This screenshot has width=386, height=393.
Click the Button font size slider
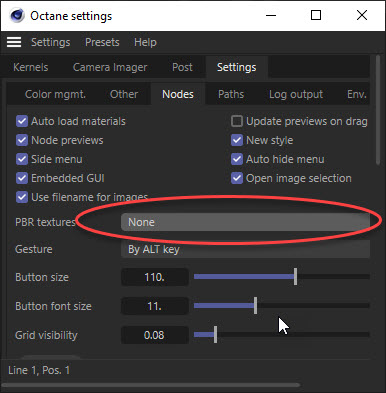tap(282, 306)
